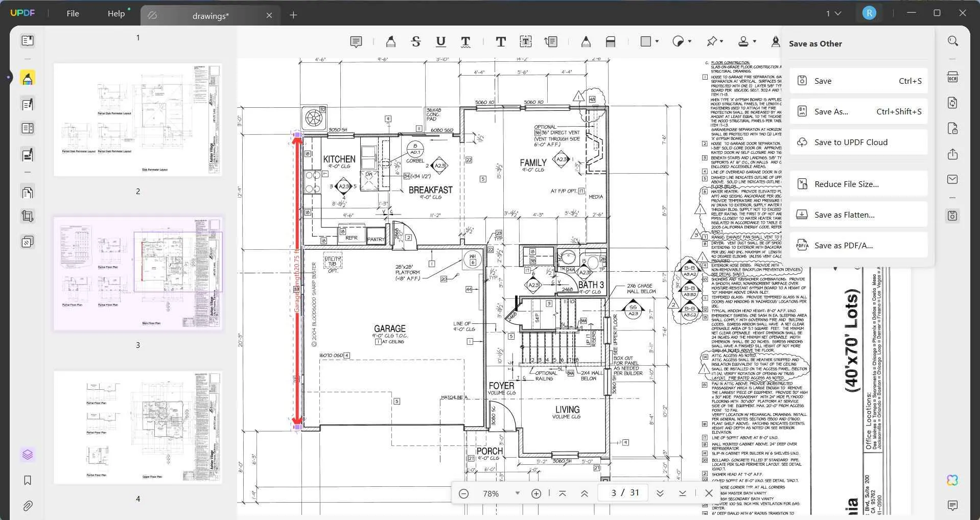Open the search magnifier icon
Viewport: 980px width, 520px height.
pos(952,41)
